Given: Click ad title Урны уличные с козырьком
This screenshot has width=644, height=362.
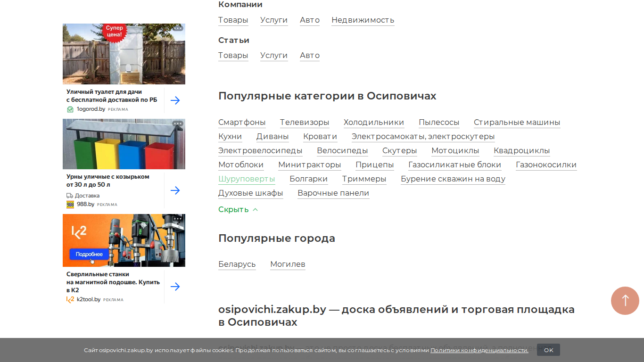Looking at the screenshot, I should click(x=107, y=181).
